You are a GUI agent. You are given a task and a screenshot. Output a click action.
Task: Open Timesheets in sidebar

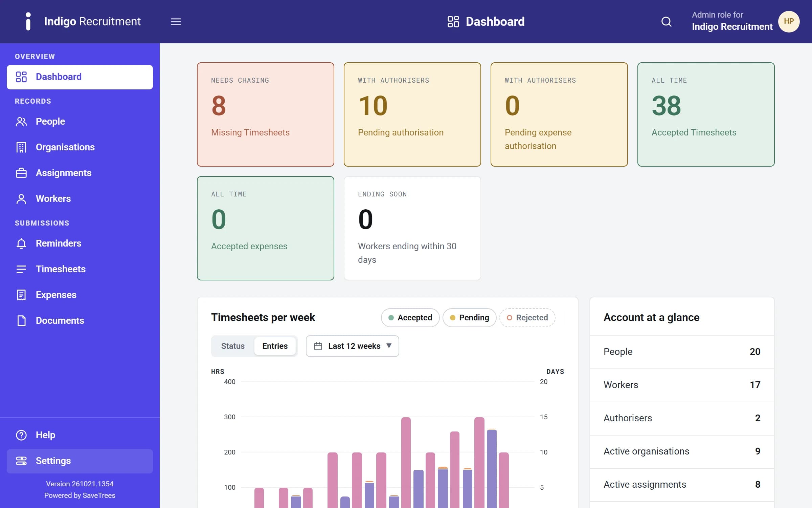(x=80, y=269)
